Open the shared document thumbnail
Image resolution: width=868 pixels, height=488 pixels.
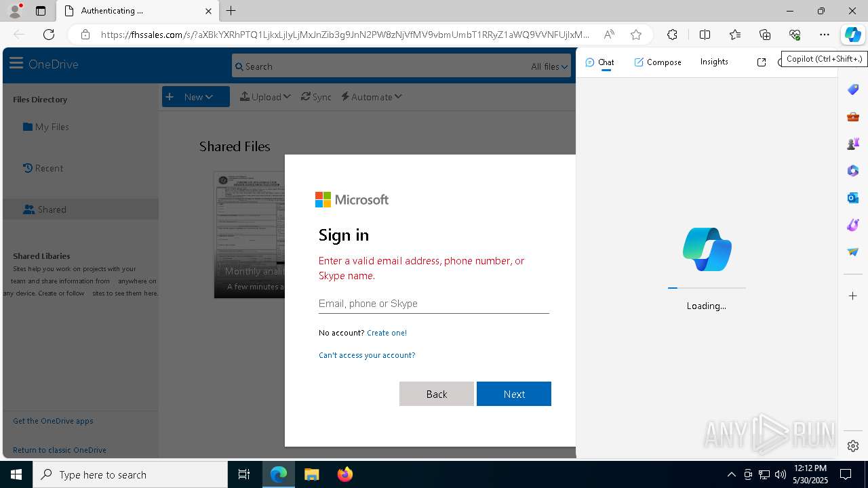coord(250,235)
